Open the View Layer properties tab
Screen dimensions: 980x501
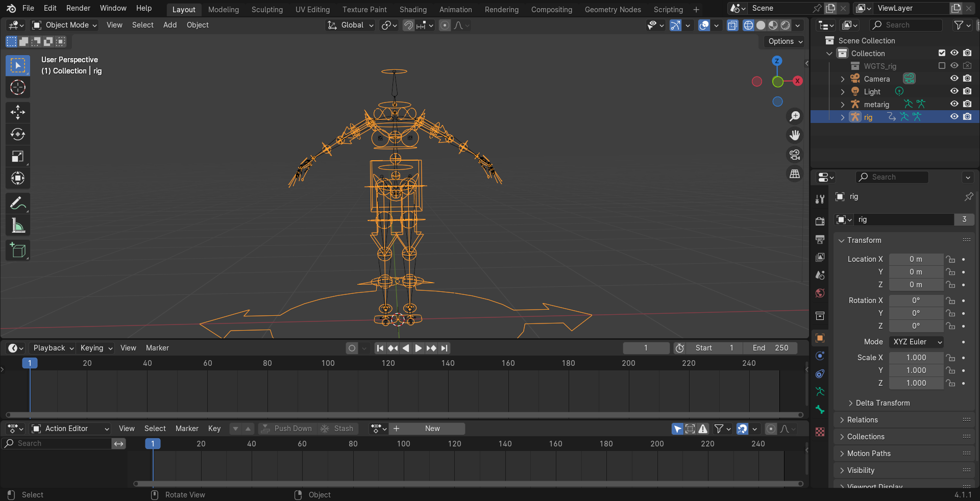click(820, 257)
